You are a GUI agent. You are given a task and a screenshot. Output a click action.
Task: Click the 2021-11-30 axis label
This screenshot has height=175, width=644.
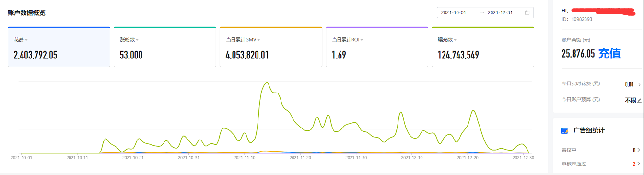coord(356,157)
